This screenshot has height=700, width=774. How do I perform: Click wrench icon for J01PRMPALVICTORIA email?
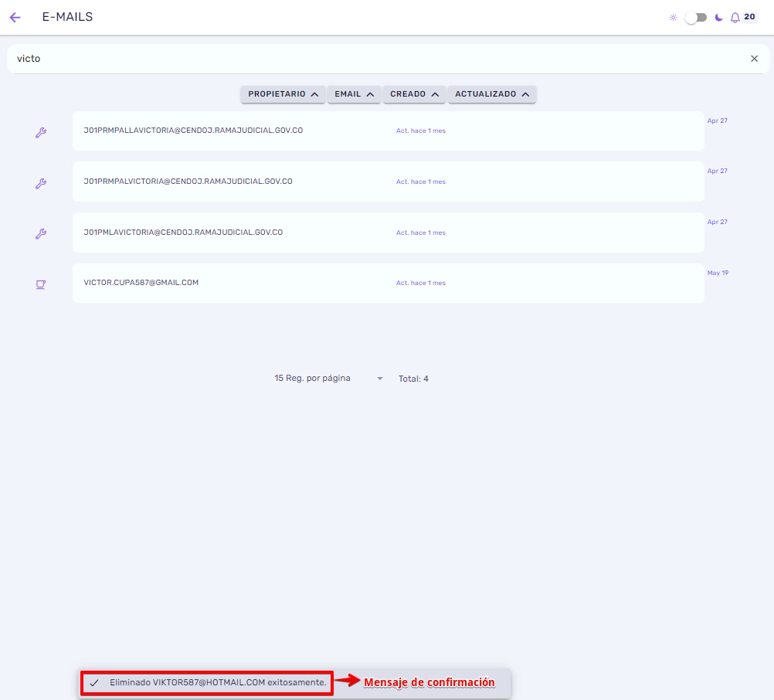click(x=41, y=183)
